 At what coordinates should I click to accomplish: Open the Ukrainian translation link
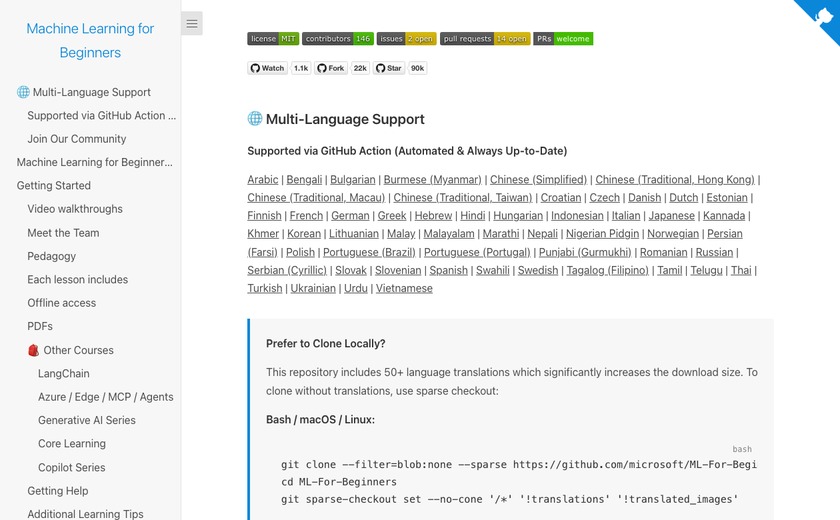pyautogui.click(x=313, y=289)
